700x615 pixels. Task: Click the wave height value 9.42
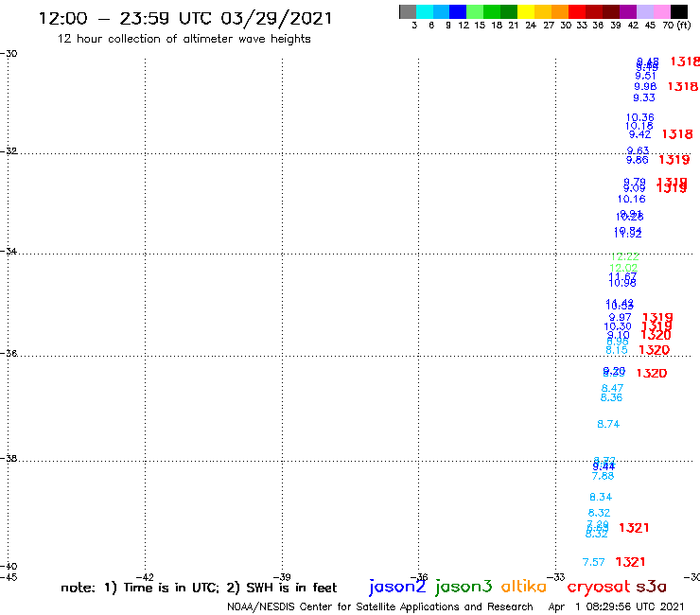click(x=639, y=134)
